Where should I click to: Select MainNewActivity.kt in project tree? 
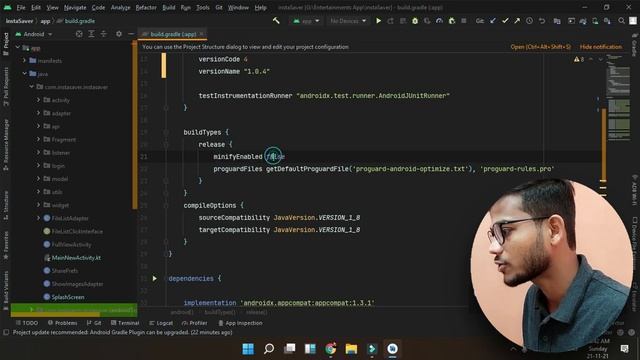76,258
